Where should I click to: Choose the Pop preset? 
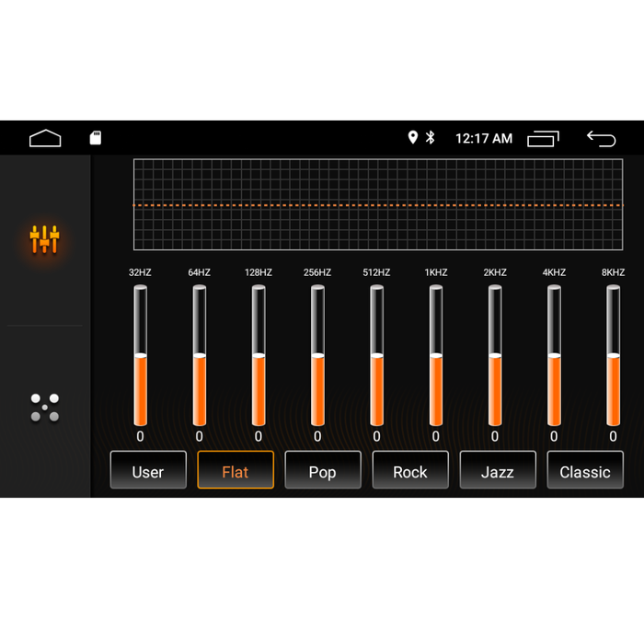(x=322, y=470)
